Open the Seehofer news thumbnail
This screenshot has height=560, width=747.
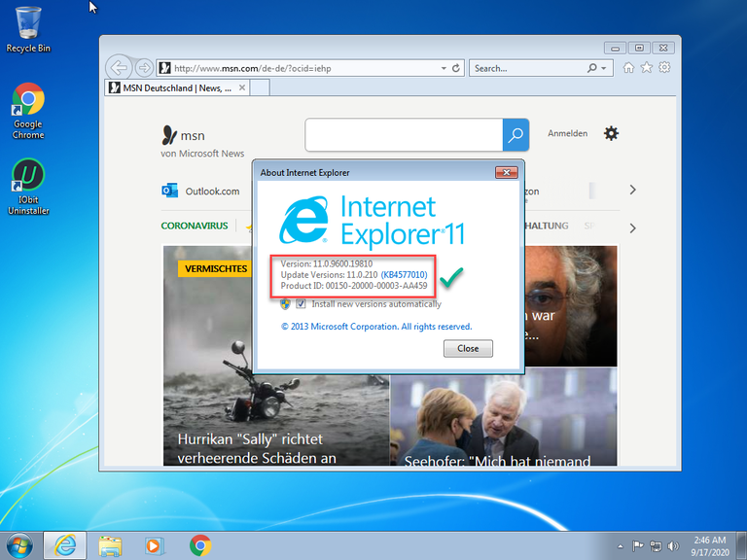pyautogui.click(x=504, y=417)
